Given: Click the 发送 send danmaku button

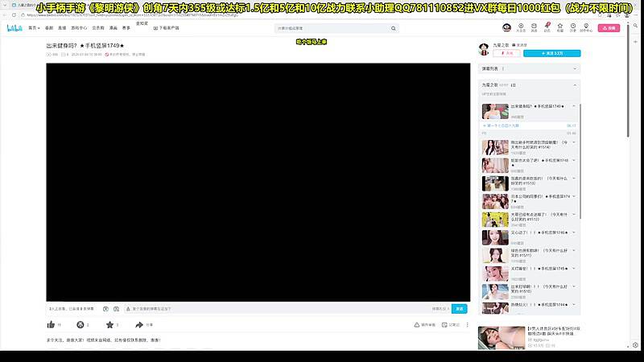Looking at the screenshot, I should point(459,308).
